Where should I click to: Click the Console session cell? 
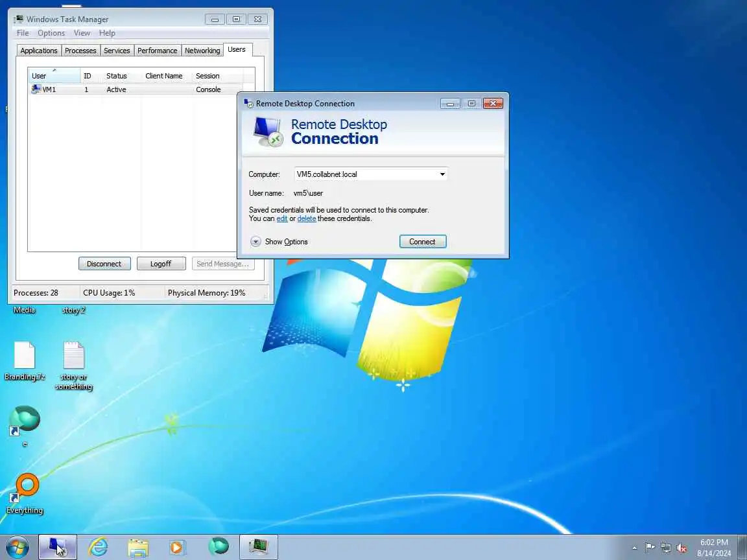[208, 89]
